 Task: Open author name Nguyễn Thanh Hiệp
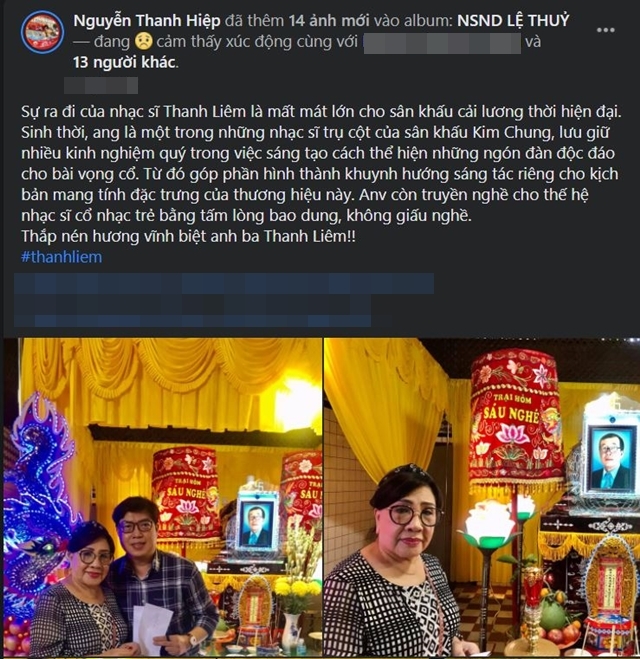147,21
